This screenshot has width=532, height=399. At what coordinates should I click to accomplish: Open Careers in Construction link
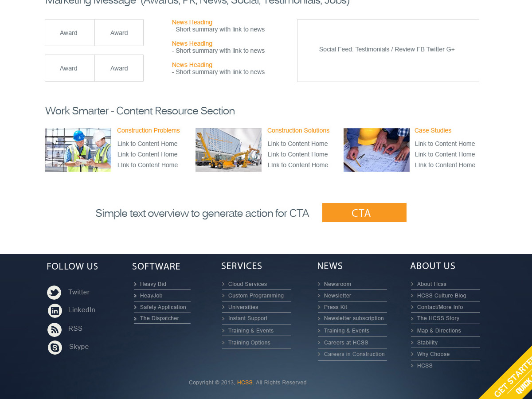click(354, 354)
